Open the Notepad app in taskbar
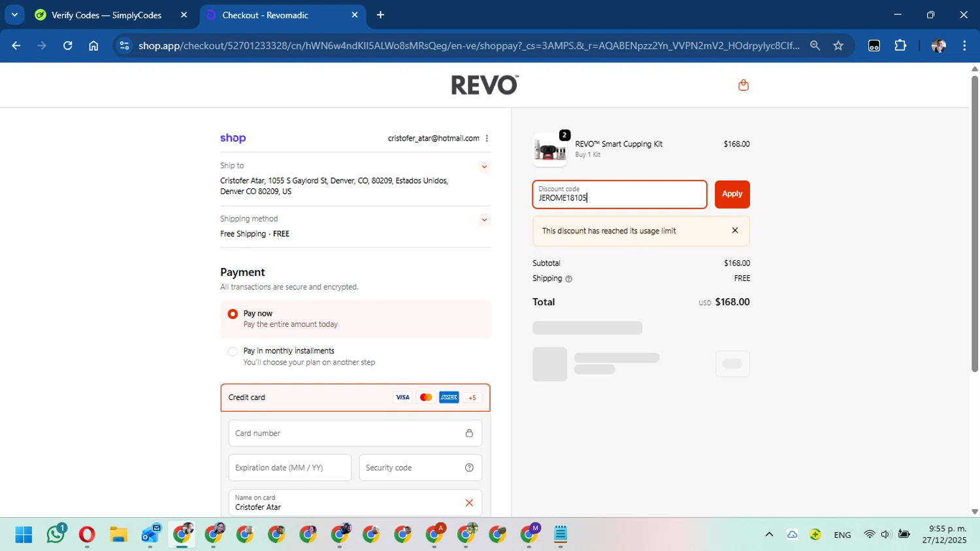 pos(561,535)
